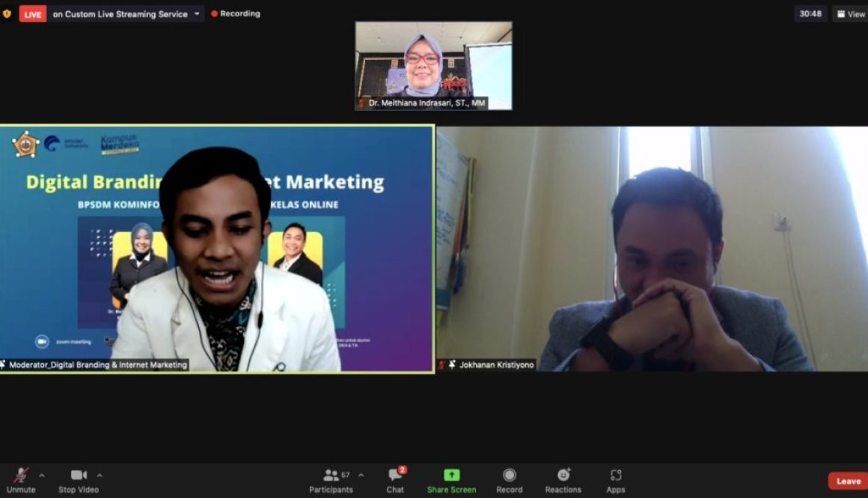
Task: Open the View layout menu
Action: pos(850,13)
